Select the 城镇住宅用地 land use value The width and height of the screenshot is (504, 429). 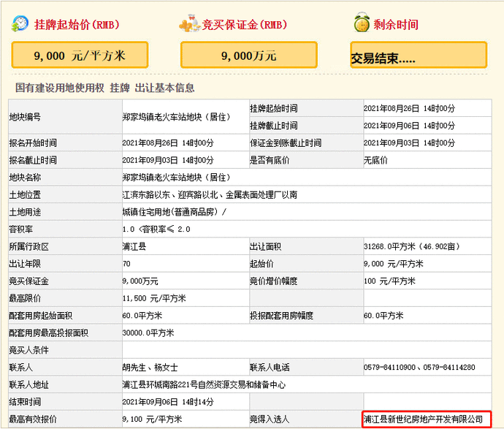pyautogui.click(x=175, y=212)
